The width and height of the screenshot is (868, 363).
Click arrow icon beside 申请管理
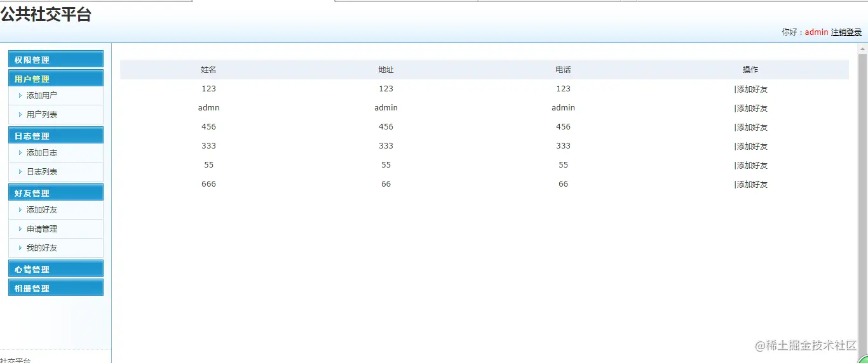20,229
